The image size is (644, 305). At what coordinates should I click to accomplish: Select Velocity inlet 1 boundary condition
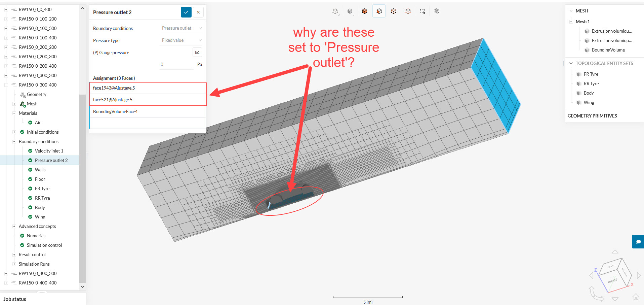(49, 151)
